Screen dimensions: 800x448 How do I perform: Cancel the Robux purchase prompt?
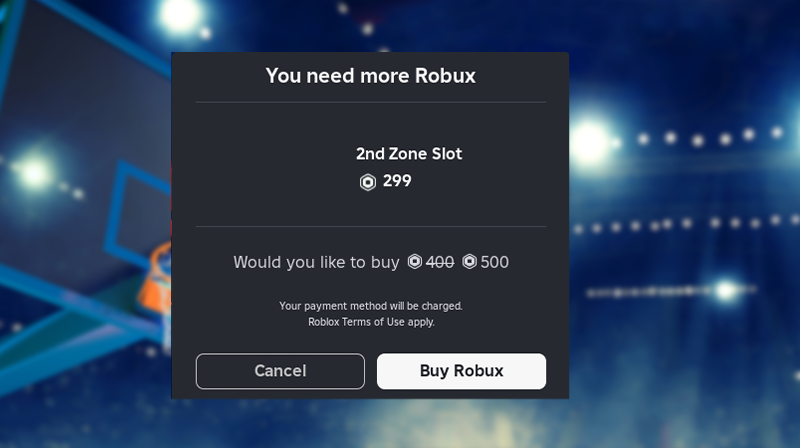pos(280,371)
